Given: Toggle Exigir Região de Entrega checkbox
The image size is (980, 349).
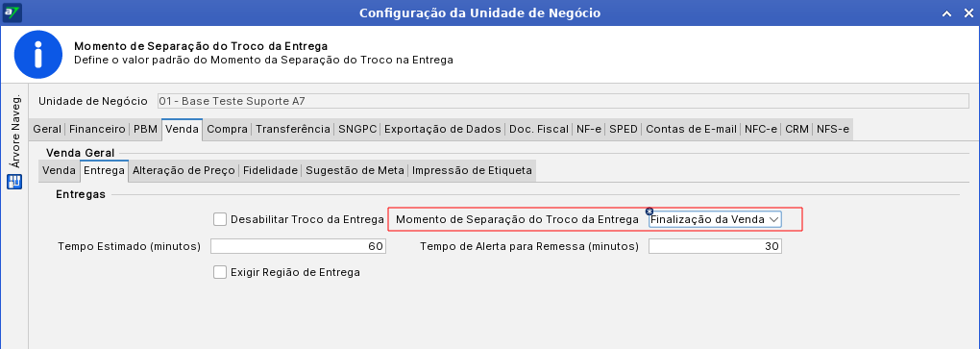Looking at the screenshot, I should pyautogui.click(x=219, y=272).
